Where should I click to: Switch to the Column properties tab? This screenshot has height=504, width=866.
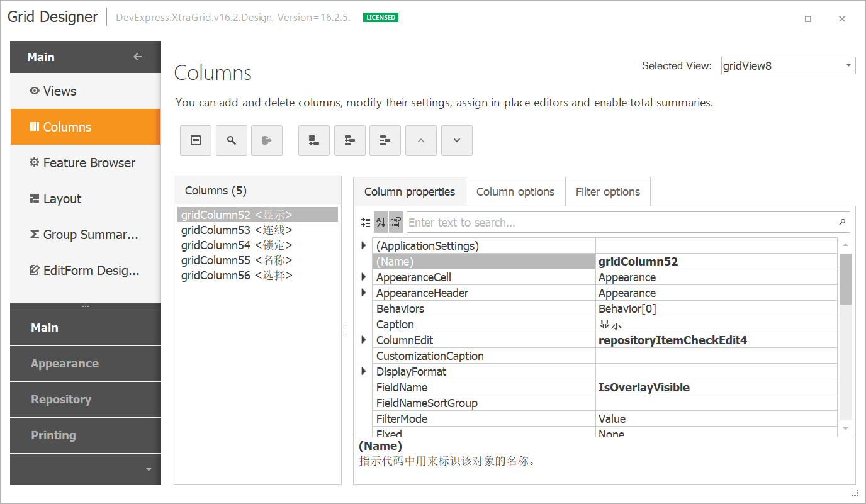click(x=410, y=192)
